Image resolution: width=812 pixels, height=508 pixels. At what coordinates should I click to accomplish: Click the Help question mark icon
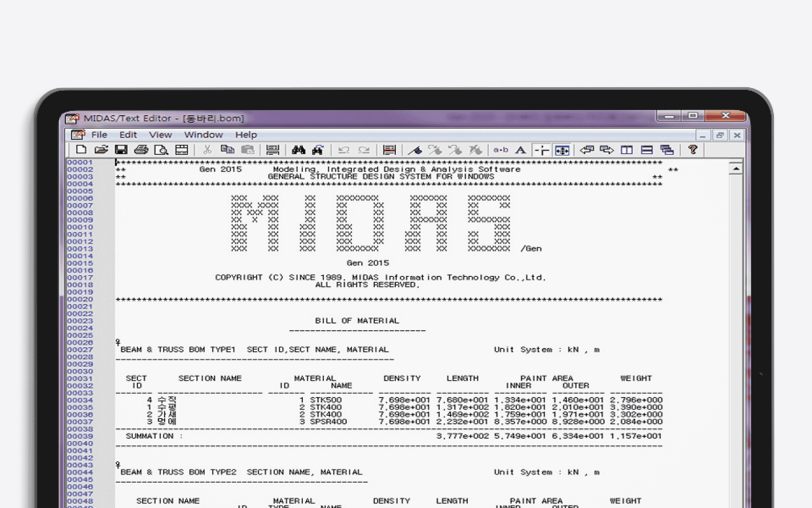point(693,149)
